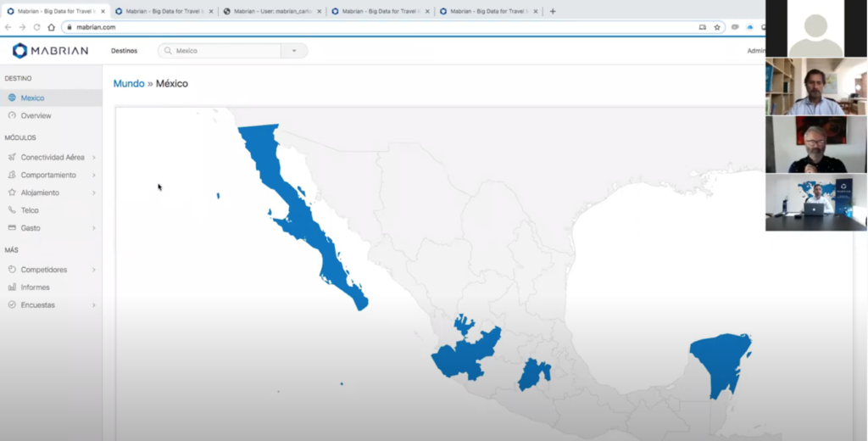This screenshot has height=441, width=868.
Task: Open the search field dropdown arrow
Action: click(294, 51)
